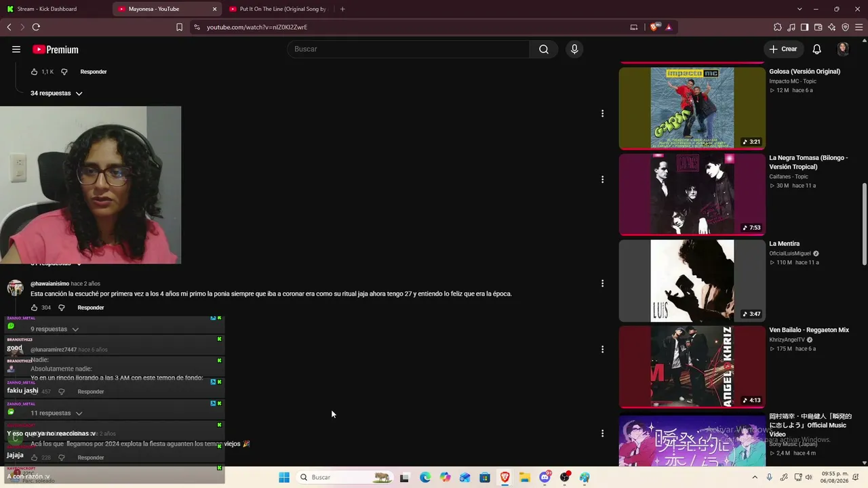
Task: Switch to Put It On The Line tab
Action: 278,9
